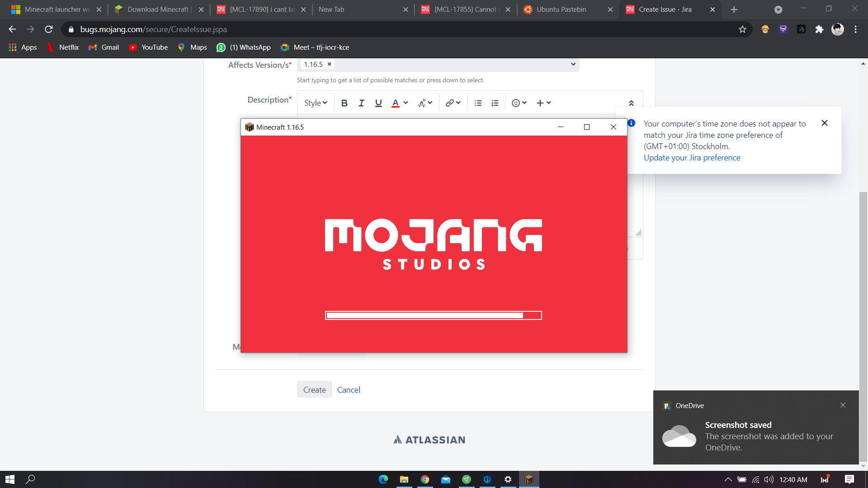Toggle bold formatting in the description editor

pos(344,103)
